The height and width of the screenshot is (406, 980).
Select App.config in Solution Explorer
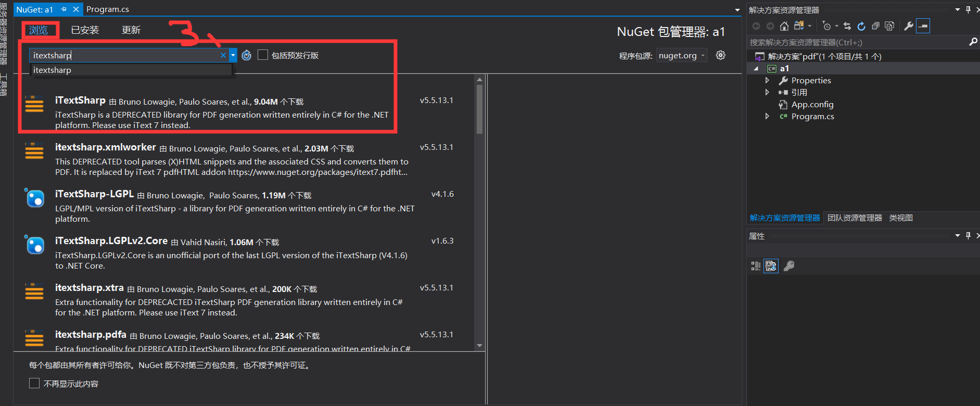[x=812, y=104]
